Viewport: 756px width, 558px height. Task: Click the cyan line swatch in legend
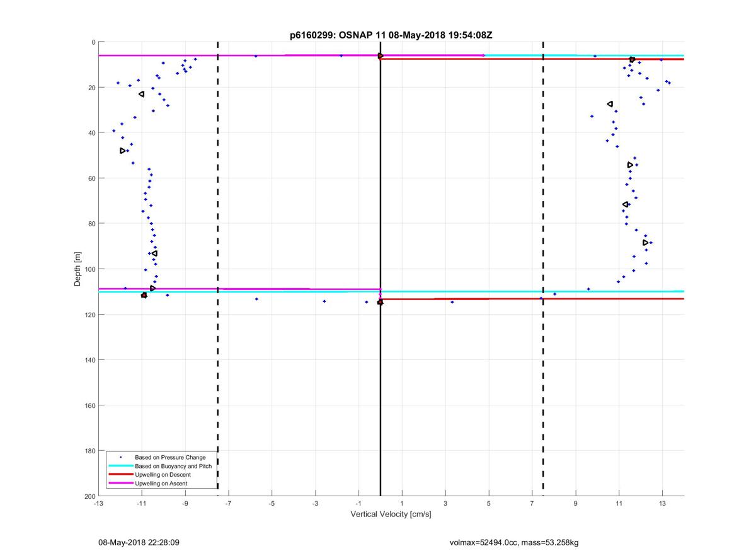pyautogui.click(x=120, y=466)
